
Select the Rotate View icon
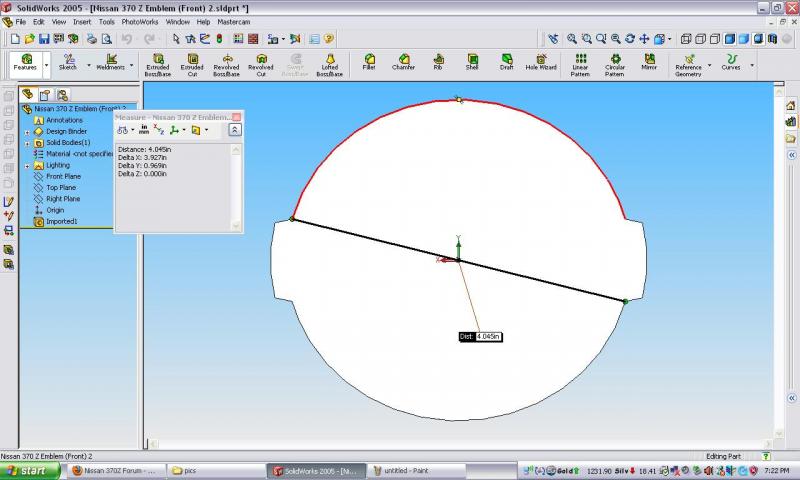tap(630, 39)
